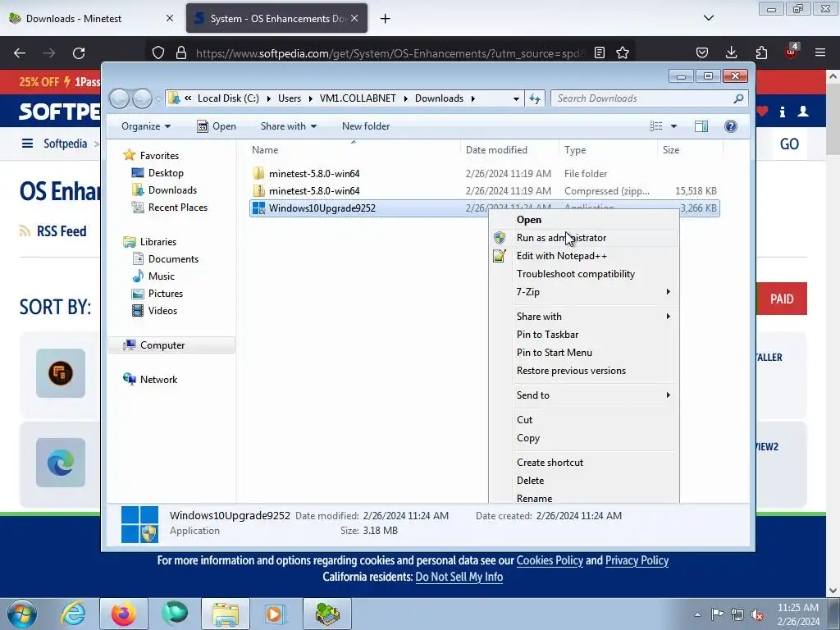This screenshot has width=840, height=630.
Task: Click Firefox taskbar icon
Action: 124,614
